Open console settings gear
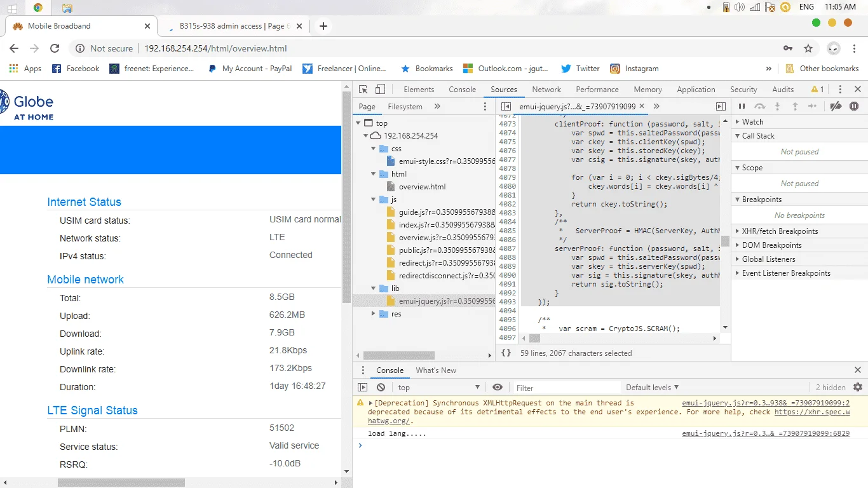Image resolution: width=868 pixels, height=488 pixels. (858, 387)
